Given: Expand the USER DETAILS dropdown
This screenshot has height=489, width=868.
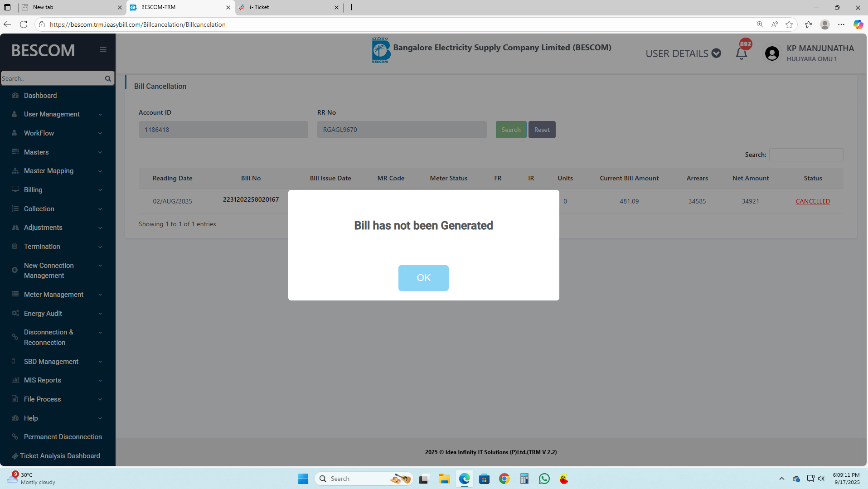Looking at the screenshot, I should [x=683, y=53].
